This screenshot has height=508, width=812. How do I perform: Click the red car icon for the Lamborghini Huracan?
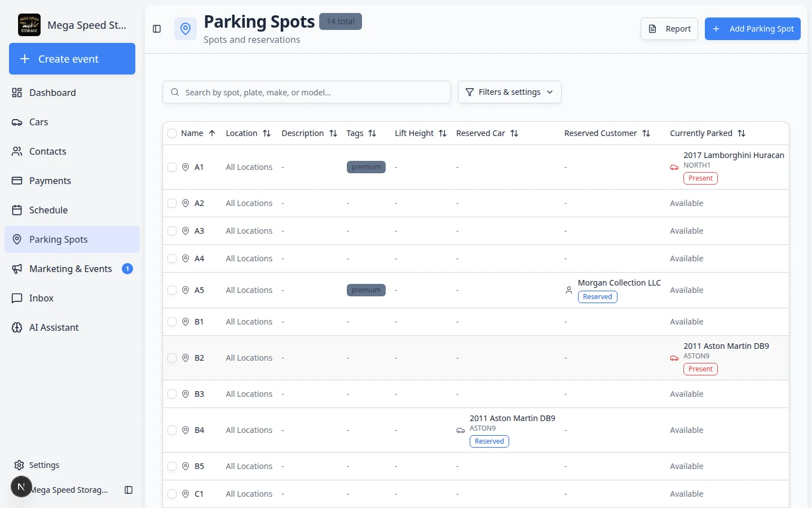674,167
